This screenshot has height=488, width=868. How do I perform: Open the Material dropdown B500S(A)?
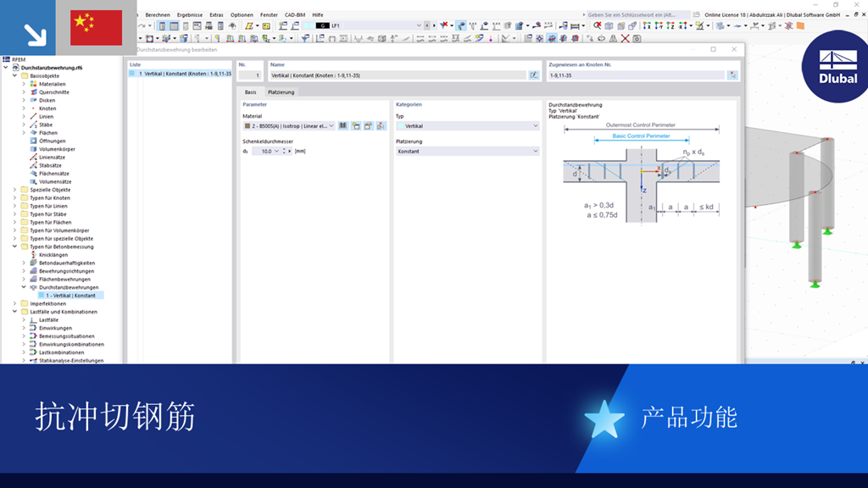pyautogui.click(x=288, y=126)
